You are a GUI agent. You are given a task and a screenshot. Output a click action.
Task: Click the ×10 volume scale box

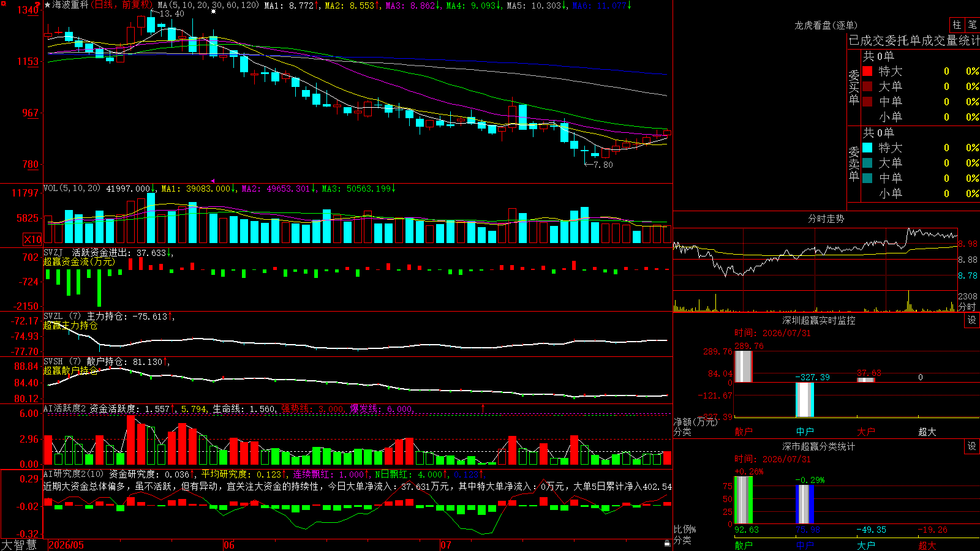pyautogui.click(x=32, y=239)
